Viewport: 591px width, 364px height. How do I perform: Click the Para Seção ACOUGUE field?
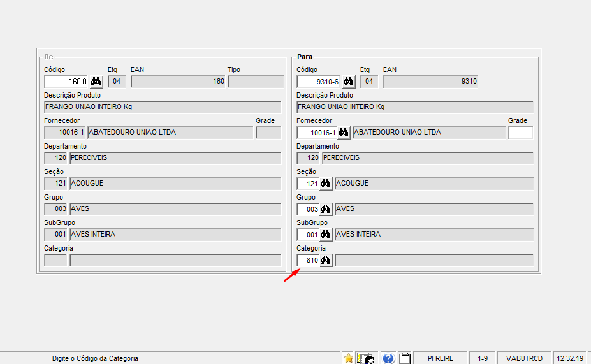[434, 184]
